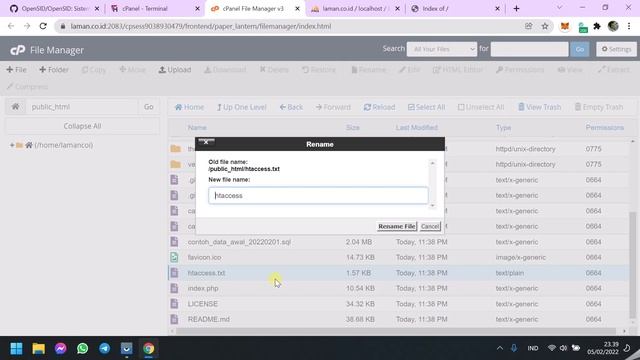640x360 pixels.
Task: Click the Forward navigation button
Action: tap(333, 107)
